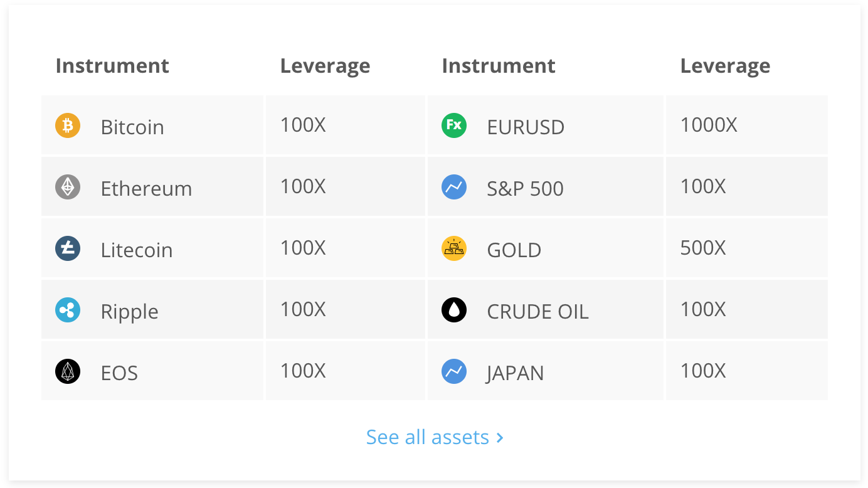Viewport: 868px width, 488px height.
Task: Select the Litecoin logo icon
Action: (68, 248)
